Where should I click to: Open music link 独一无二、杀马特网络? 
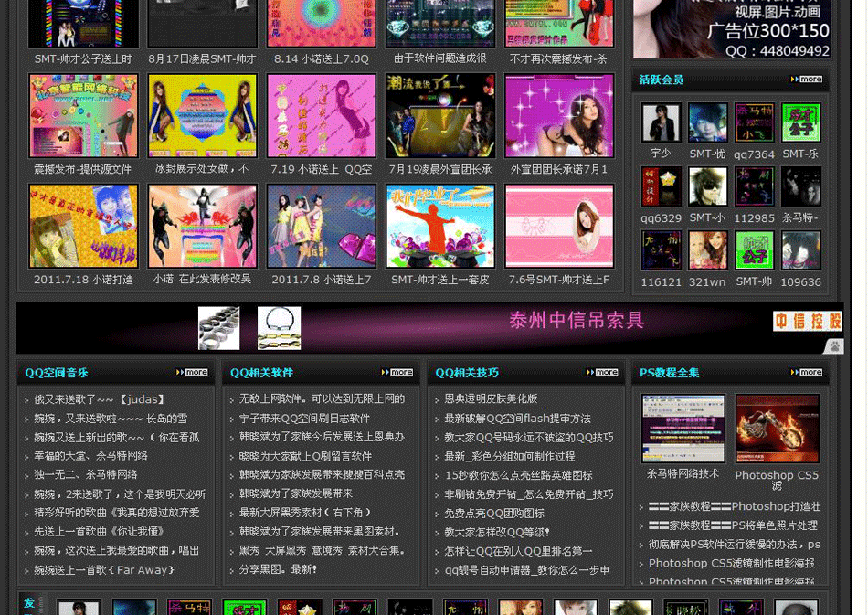85,474
